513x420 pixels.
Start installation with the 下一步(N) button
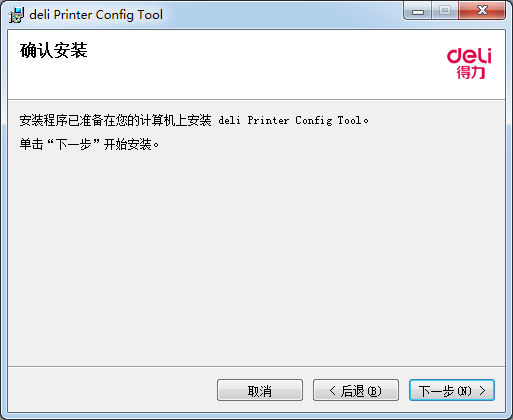(x=452, y=390)
